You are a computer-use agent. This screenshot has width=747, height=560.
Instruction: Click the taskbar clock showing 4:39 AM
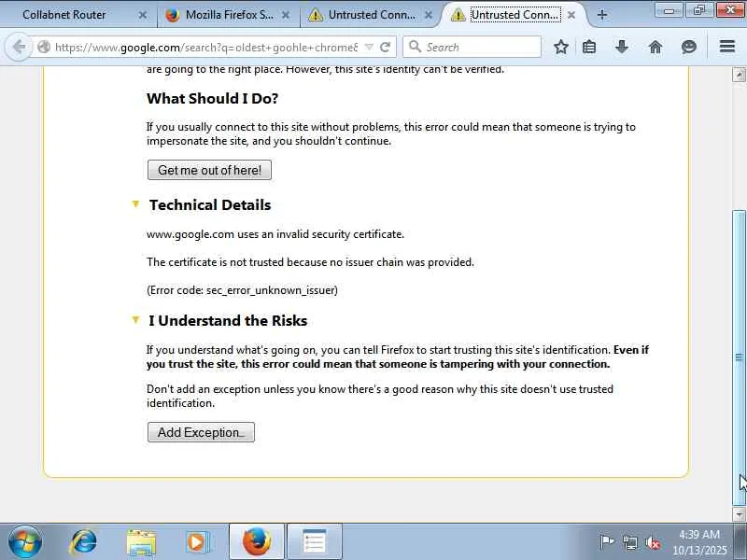699,542
